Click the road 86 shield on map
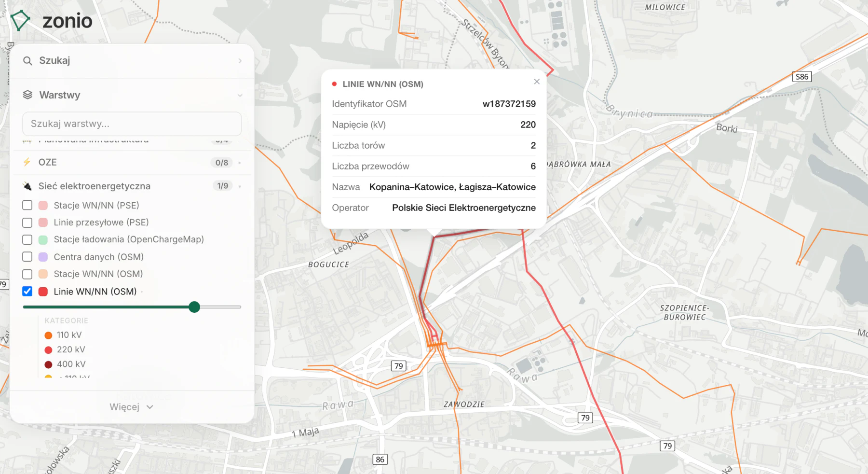 [380, 460]
